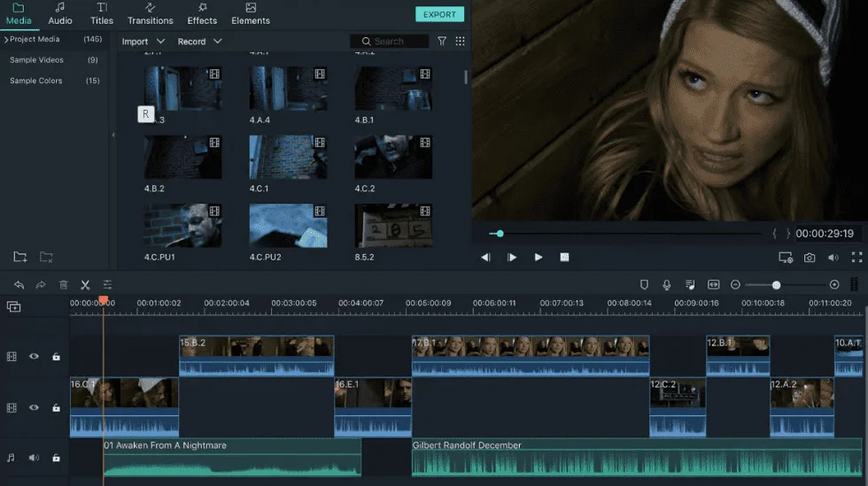Mute the music audio track
Viewport: 868px width, 486px height.
34,458
